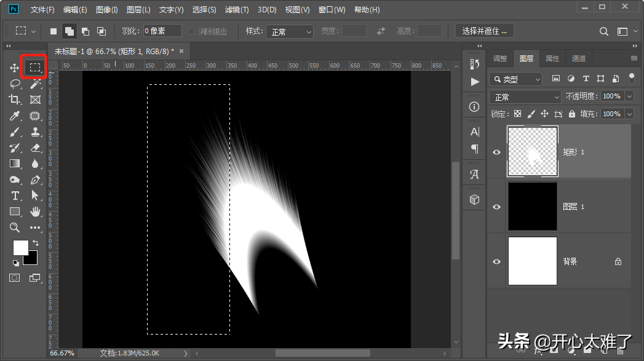Select the 图层 1 layer thumbnail

532,207
